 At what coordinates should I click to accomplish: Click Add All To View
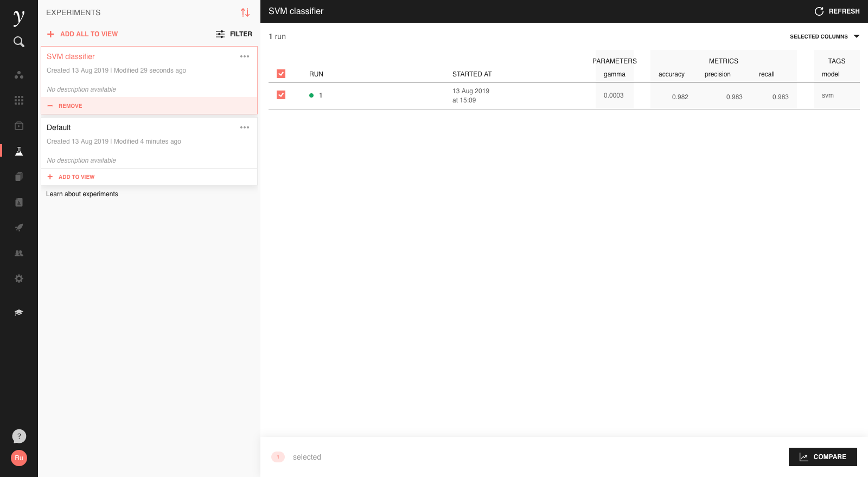(82, 34)
